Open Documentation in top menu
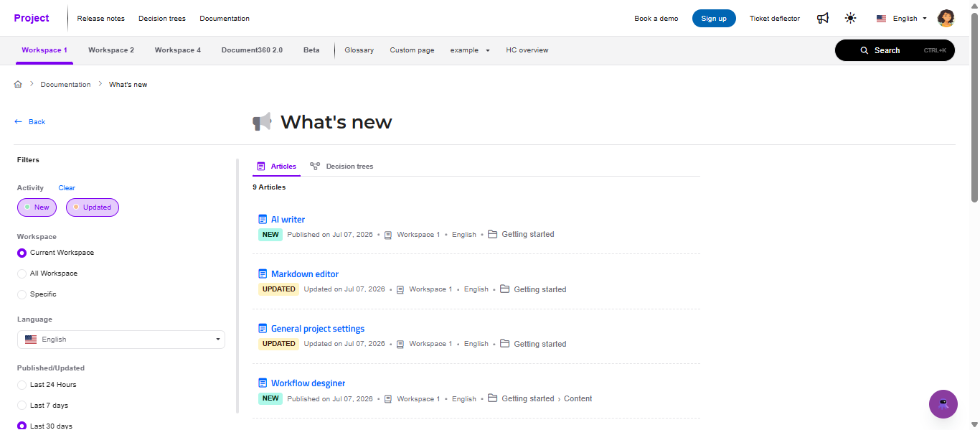 pos(225,19)
